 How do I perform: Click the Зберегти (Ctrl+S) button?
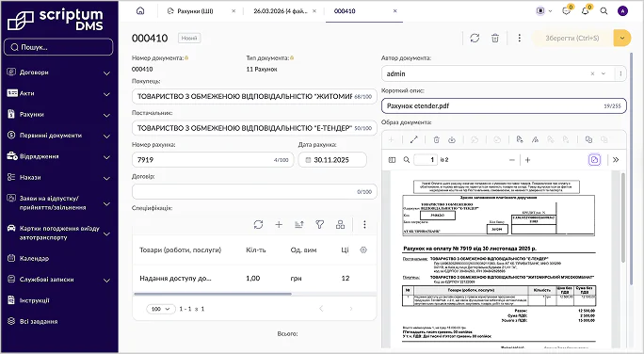click(x=572, y=39)
